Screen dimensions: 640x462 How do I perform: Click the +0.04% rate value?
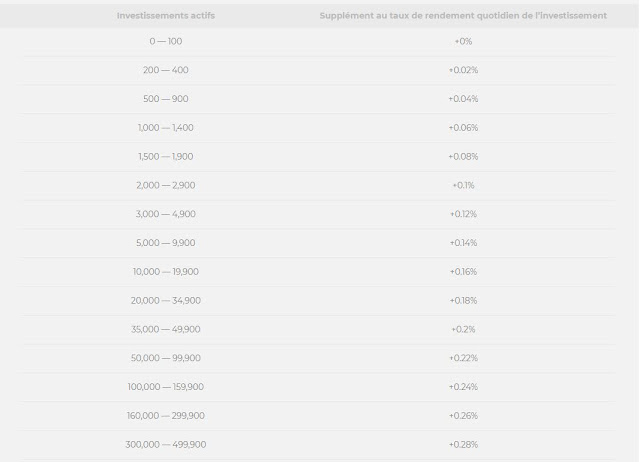pos(463,99)
